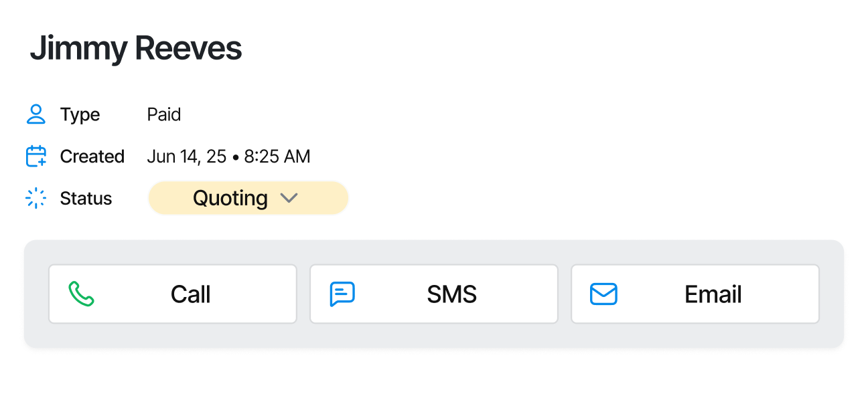Click the Created row label
The height and width of the screenshot is (396, 868).
(92, 156)
